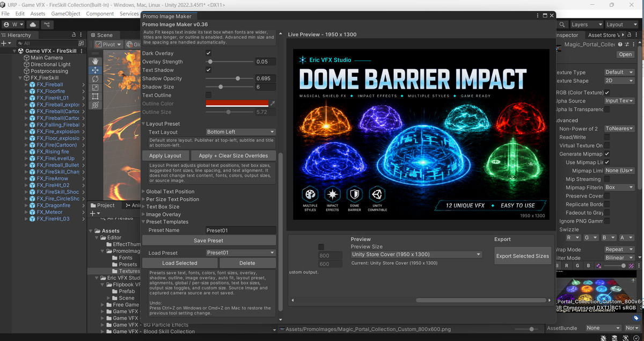Image resolution: width=644 pixels, height=341 pixels.
Task: Open the Assets menu
Action: (38, 13)
